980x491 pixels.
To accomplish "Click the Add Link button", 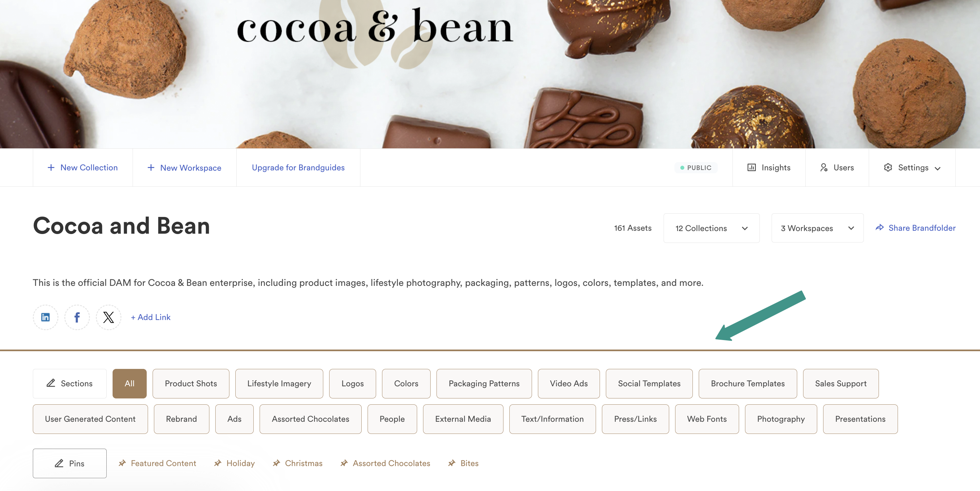I will tap(150, 317).
